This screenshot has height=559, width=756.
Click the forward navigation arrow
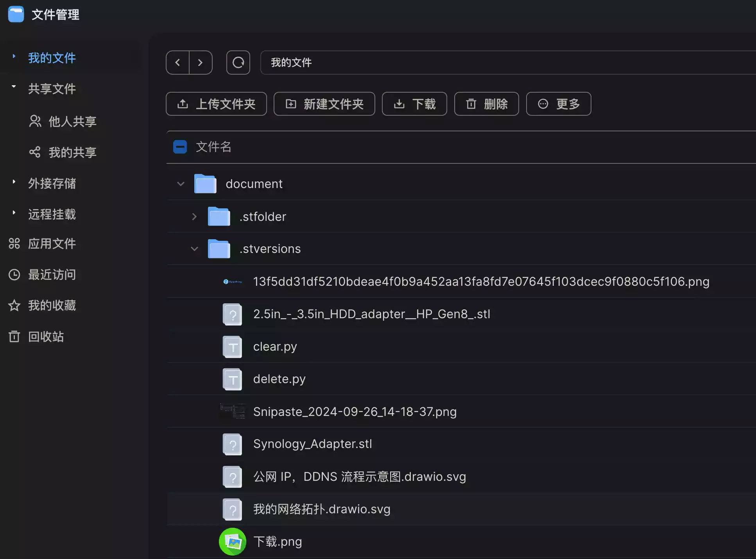(201, 63)
